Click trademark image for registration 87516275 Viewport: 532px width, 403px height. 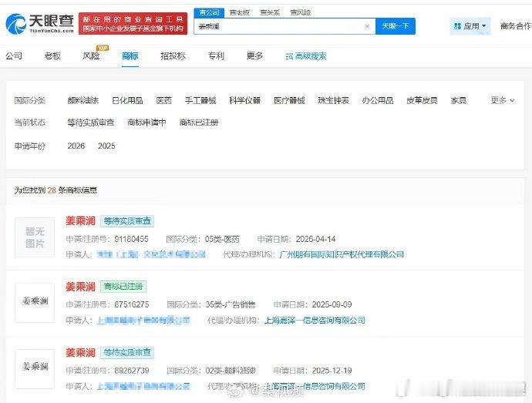tap(35, 303)
